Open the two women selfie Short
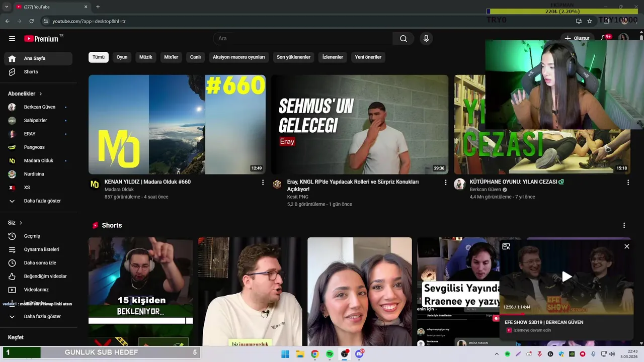The image size is (644, 362). [x=360, y=292]
